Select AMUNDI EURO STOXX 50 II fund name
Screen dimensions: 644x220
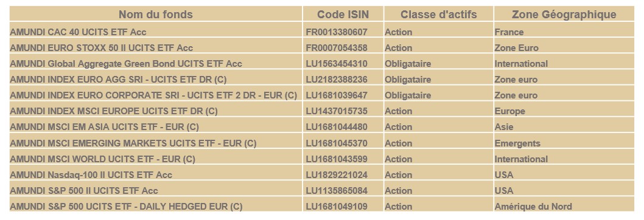tap(102, 47)
